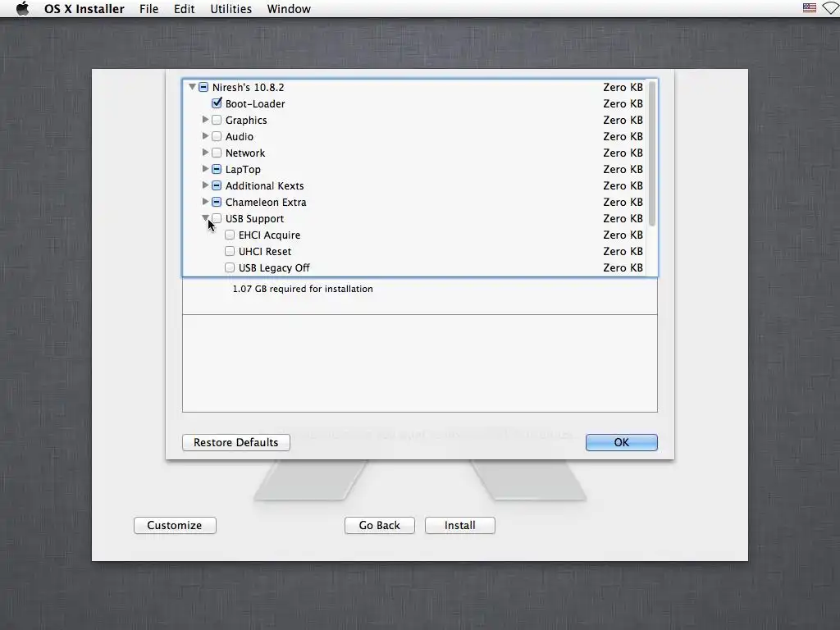
Task: Select the Graphics row label
Action: [x=246, y=121]
